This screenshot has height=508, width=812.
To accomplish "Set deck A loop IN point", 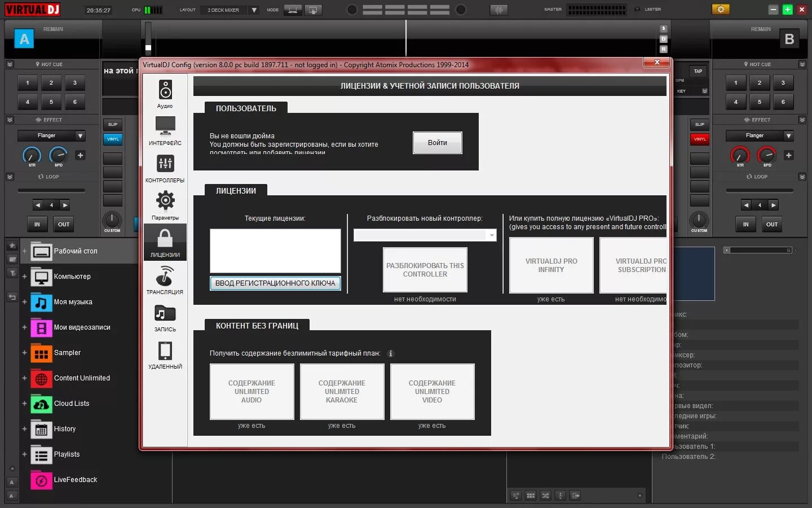I will click(x=37, y=225).
